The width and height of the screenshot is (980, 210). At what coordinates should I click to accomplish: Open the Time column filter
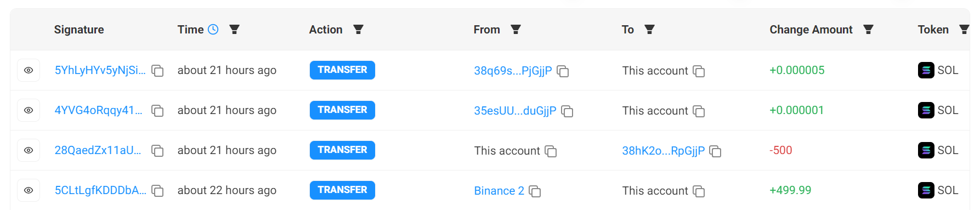234,30
